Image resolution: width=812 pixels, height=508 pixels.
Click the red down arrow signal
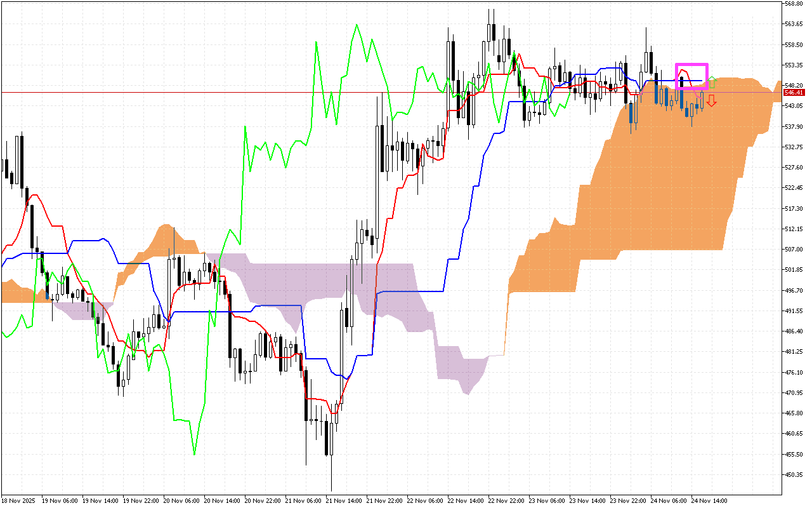pyautogui.click(x=712, y=100)
